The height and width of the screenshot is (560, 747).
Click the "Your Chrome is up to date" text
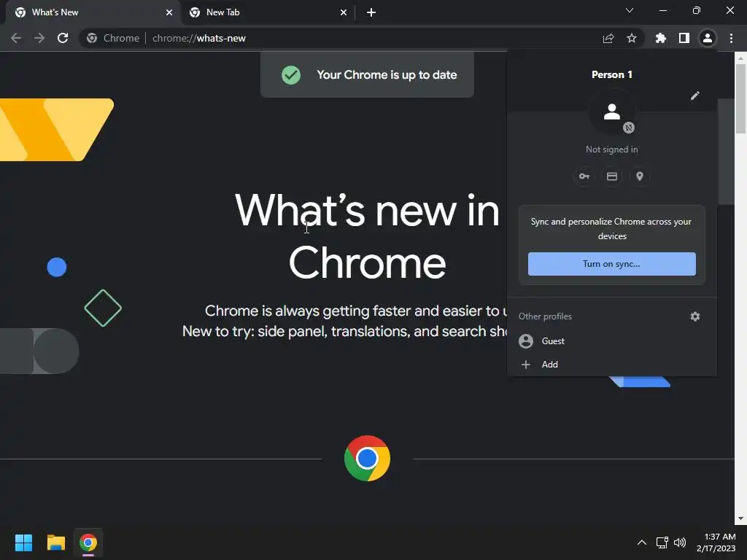pyautogui.click(x=387, y=75)
